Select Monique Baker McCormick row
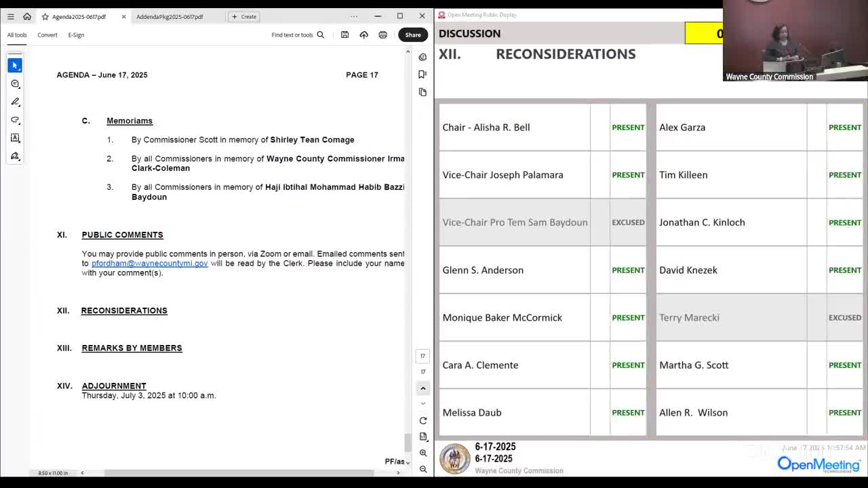 pos(542,317)
